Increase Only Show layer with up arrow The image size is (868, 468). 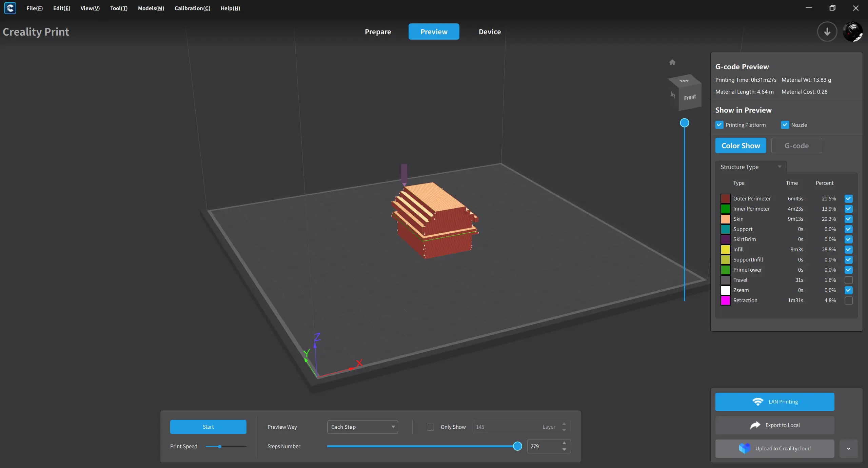[564, 424]
